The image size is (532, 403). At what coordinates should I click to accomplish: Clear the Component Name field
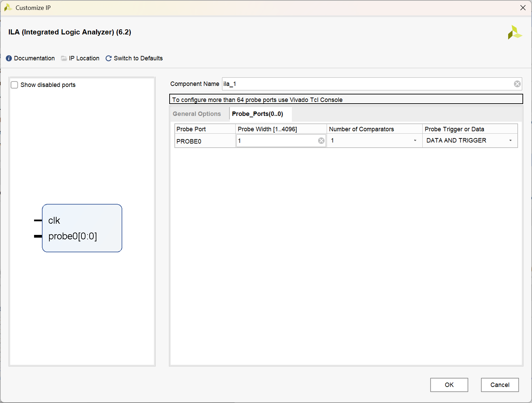click(x=517, y=84)
